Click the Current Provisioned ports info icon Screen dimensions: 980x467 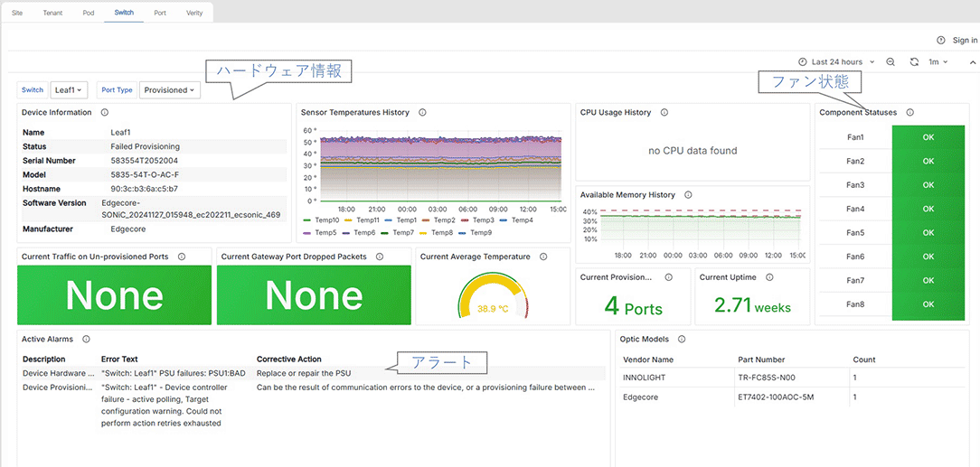pos(668,276)
